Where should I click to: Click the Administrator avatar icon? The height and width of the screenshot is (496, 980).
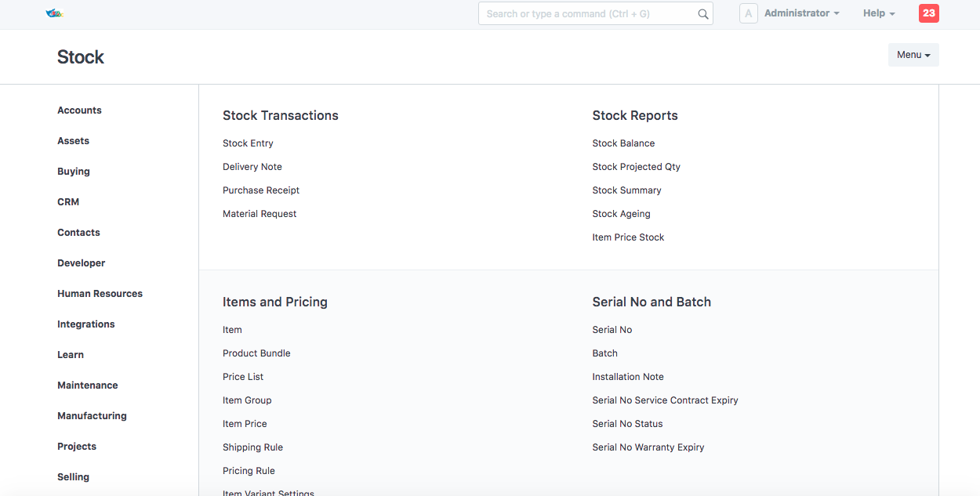click(x=749, y=13)
